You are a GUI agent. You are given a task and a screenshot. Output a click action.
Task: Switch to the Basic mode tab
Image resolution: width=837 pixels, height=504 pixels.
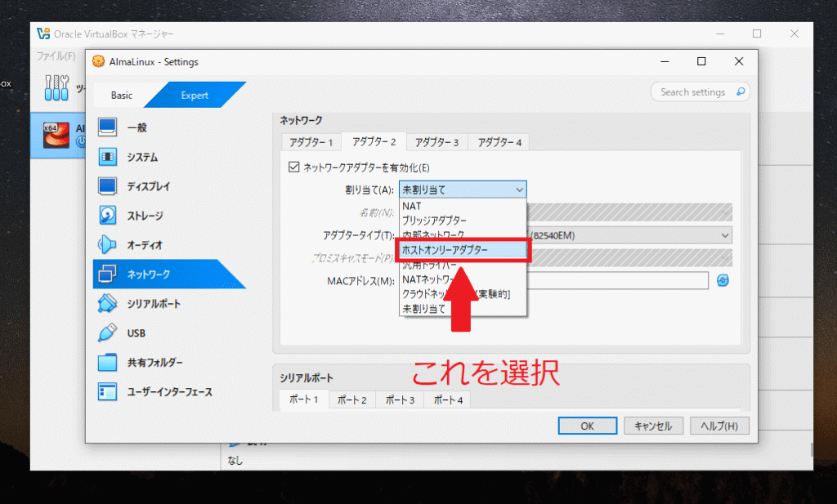tap(122, 95)
